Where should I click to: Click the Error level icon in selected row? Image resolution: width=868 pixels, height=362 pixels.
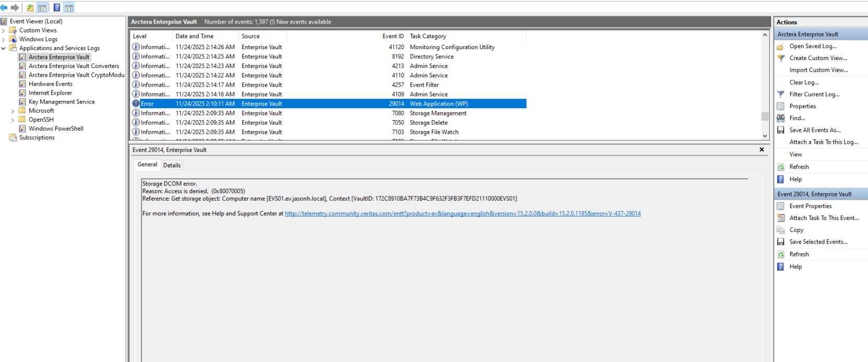tap(136, 103)
